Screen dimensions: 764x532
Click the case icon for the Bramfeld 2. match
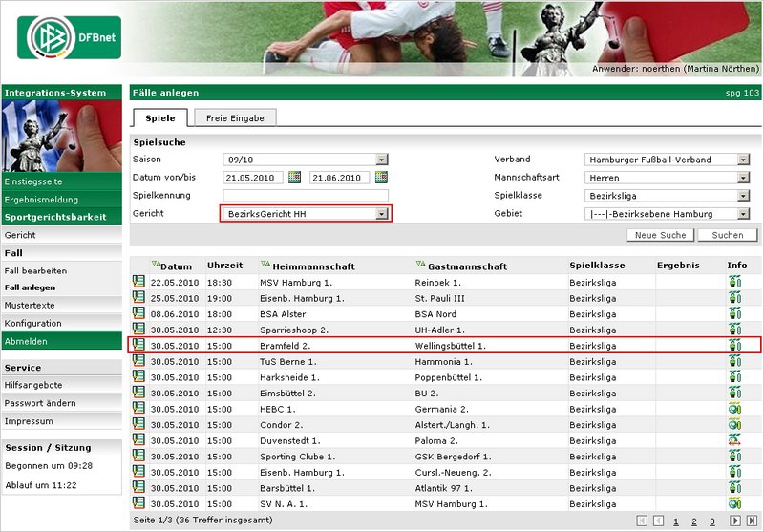138,345
